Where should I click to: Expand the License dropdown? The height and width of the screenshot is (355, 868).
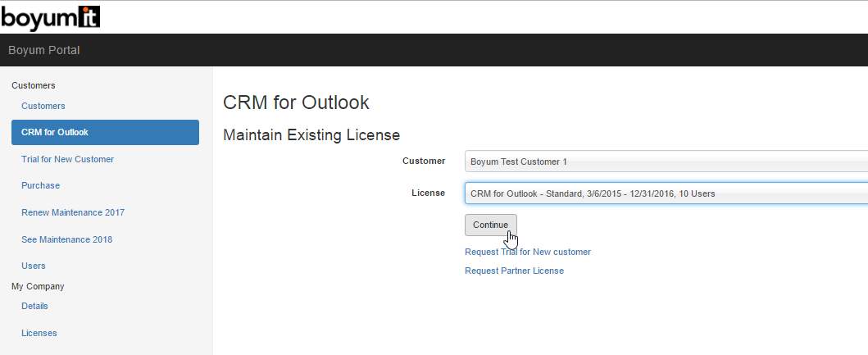[x=666, y=193]
